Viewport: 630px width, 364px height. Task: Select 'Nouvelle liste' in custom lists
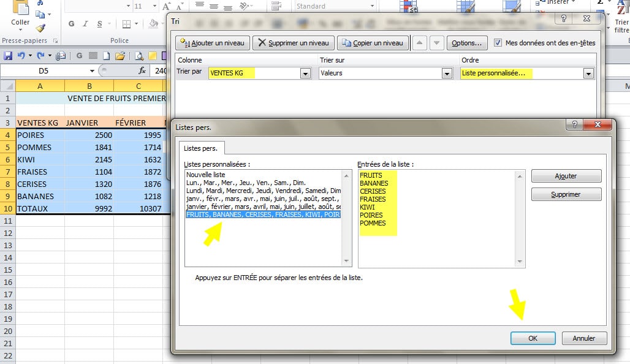pos(206,175)
